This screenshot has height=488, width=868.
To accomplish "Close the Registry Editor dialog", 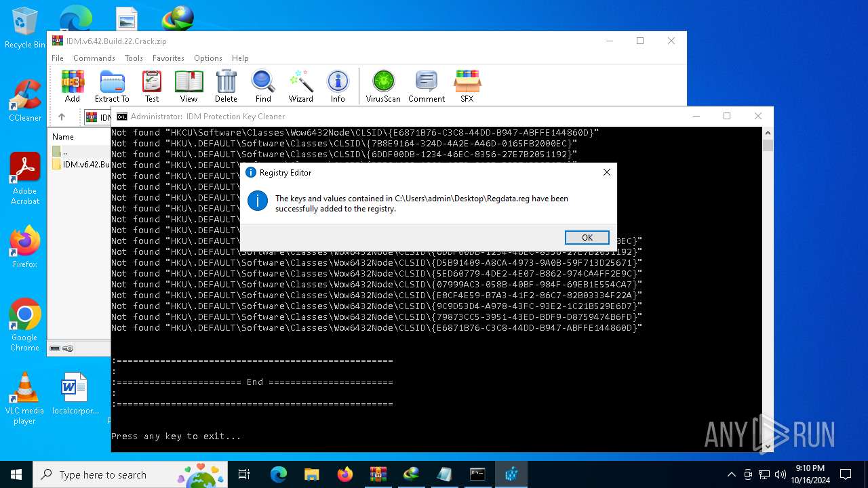I will click(607, 172).
